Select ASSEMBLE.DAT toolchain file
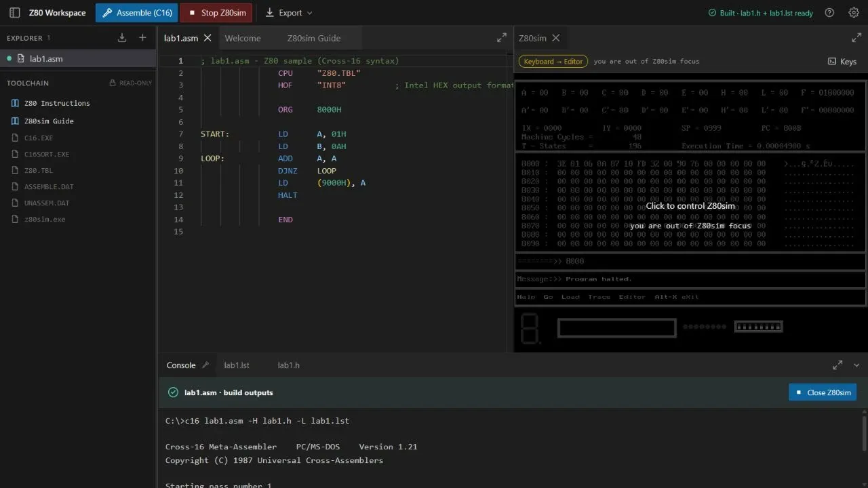 [x=49, y=186]
